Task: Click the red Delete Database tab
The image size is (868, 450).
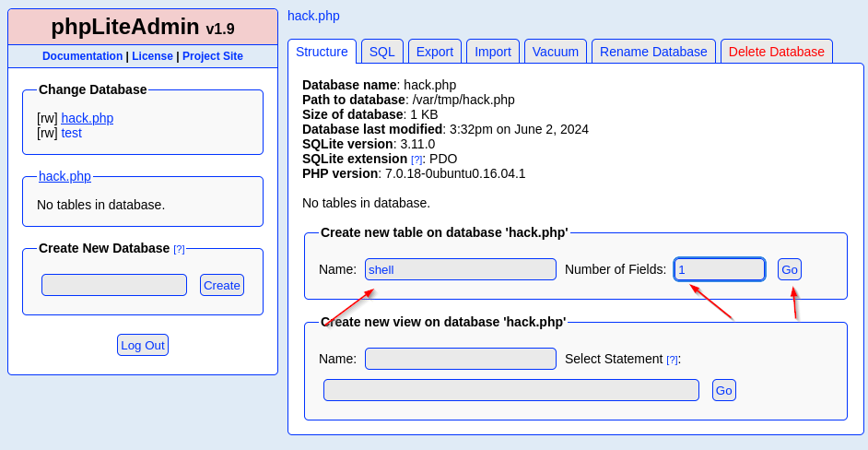Action: click(x=776, y=52)
